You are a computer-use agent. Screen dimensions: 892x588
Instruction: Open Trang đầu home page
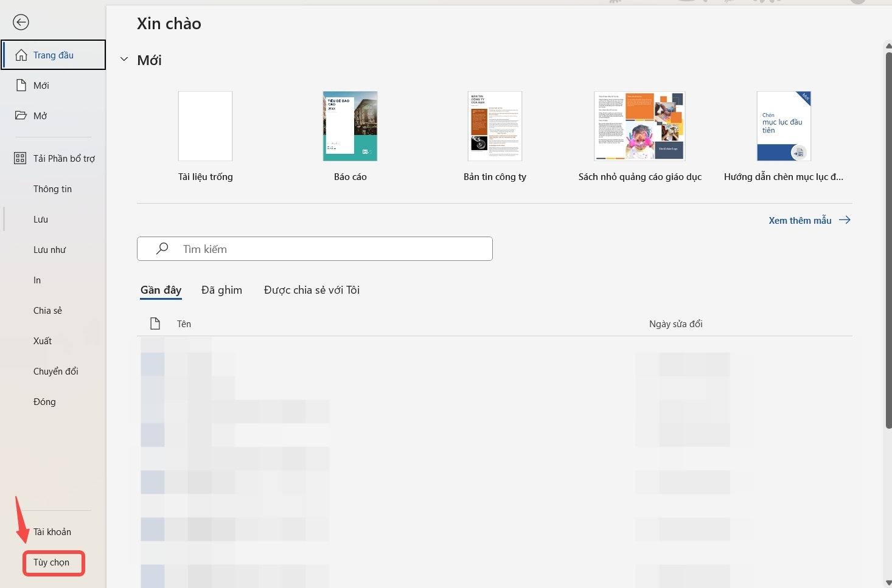click(x=54, y=55)
